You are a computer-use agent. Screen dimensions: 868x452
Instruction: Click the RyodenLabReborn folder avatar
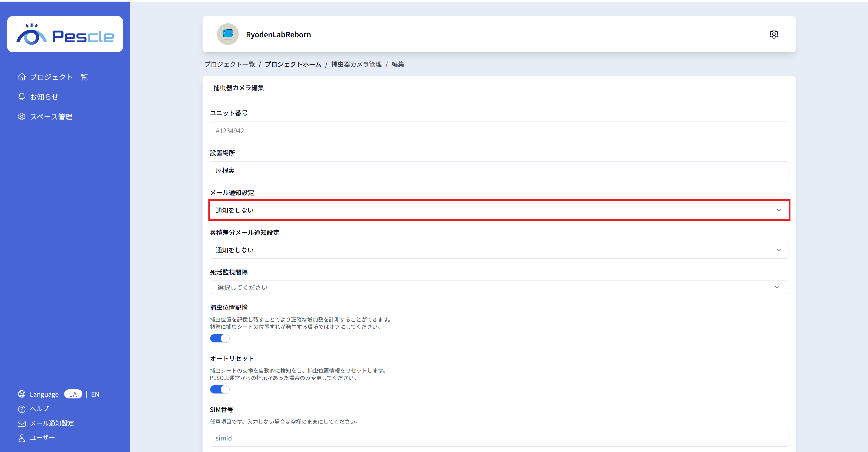coord(228,34)
